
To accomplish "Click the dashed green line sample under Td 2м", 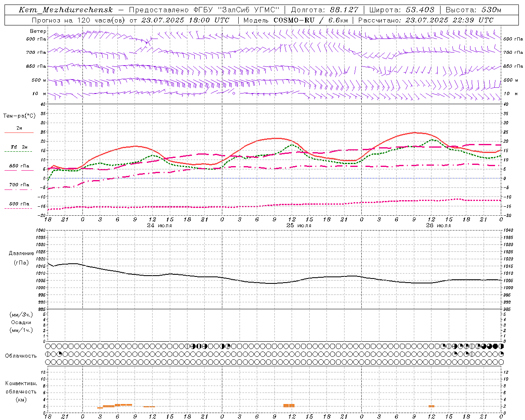I will (18, 152).
